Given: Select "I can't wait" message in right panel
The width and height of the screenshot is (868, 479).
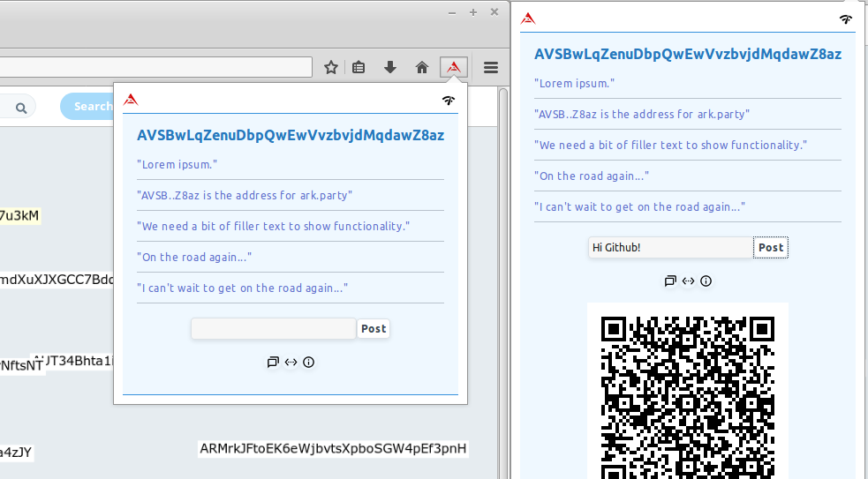Looking at the screenshot, I should coord(640,207).
